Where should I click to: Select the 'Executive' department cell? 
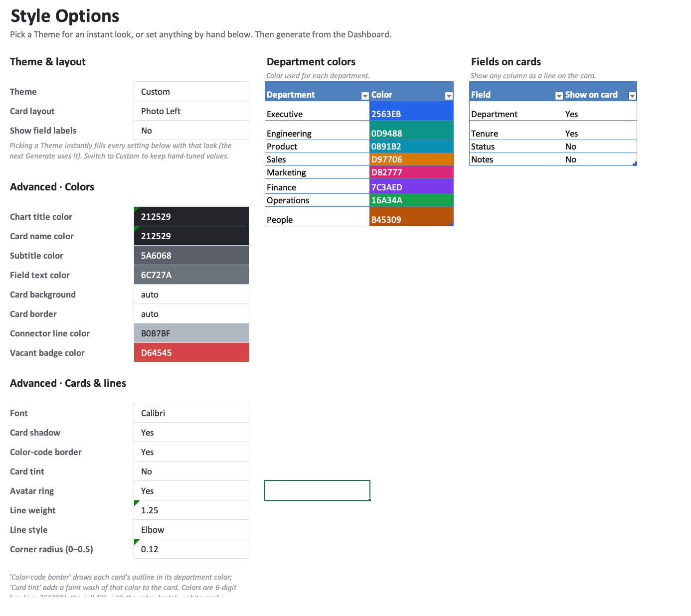317,111
